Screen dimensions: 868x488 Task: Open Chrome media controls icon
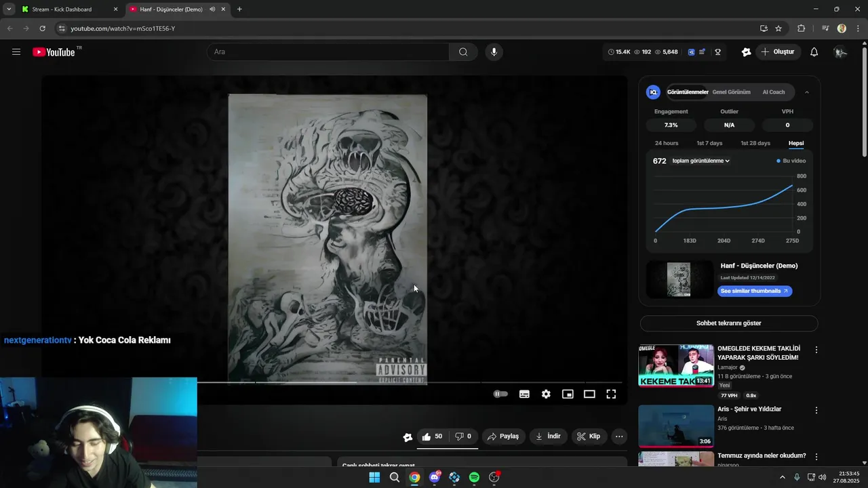pos(825,28)
